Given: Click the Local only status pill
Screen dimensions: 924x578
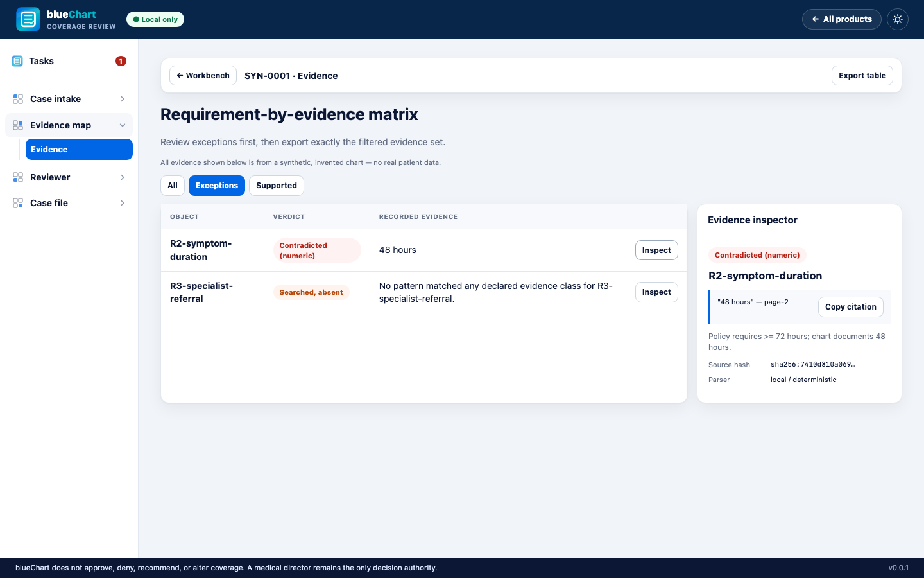Looking at the screenshot, I should (x=155, y=19).
